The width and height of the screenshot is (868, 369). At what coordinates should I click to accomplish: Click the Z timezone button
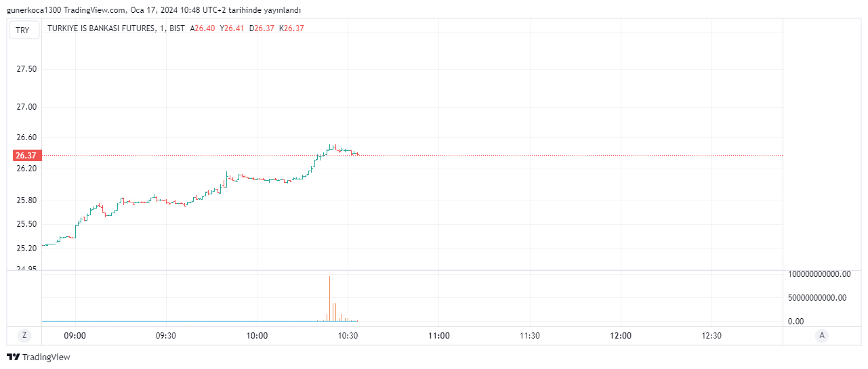(x=24, y=335)
